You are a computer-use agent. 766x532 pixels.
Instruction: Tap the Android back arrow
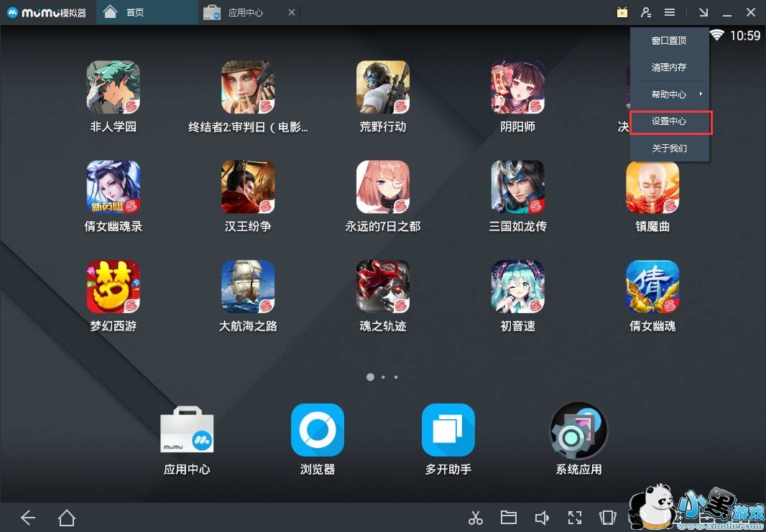point(28,518)
